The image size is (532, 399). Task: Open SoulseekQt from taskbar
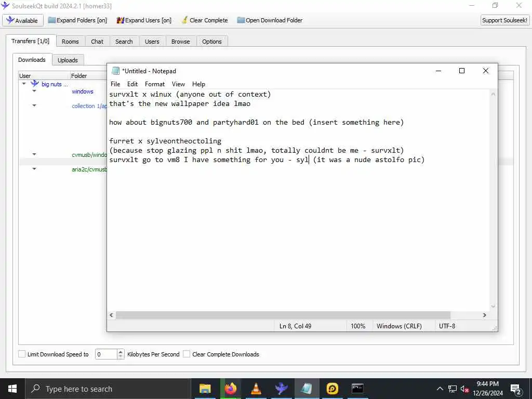pos(281,389)
